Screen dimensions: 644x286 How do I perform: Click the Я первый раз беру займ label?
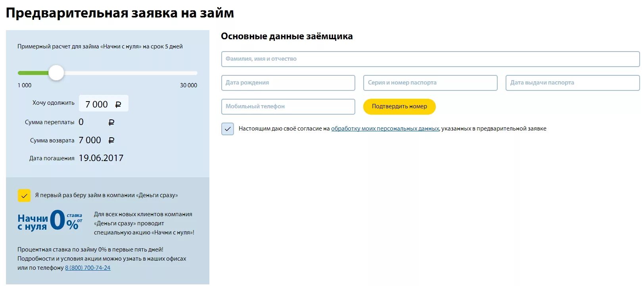106,195
